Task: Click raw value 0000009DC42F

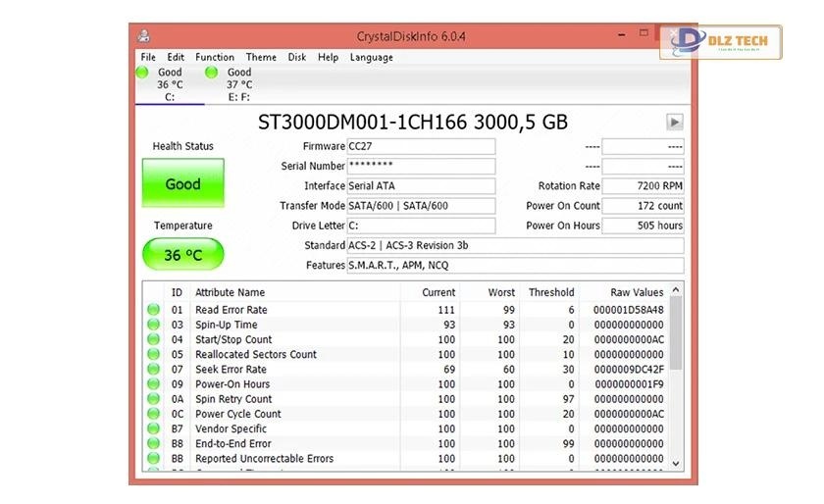Action: 629,369
